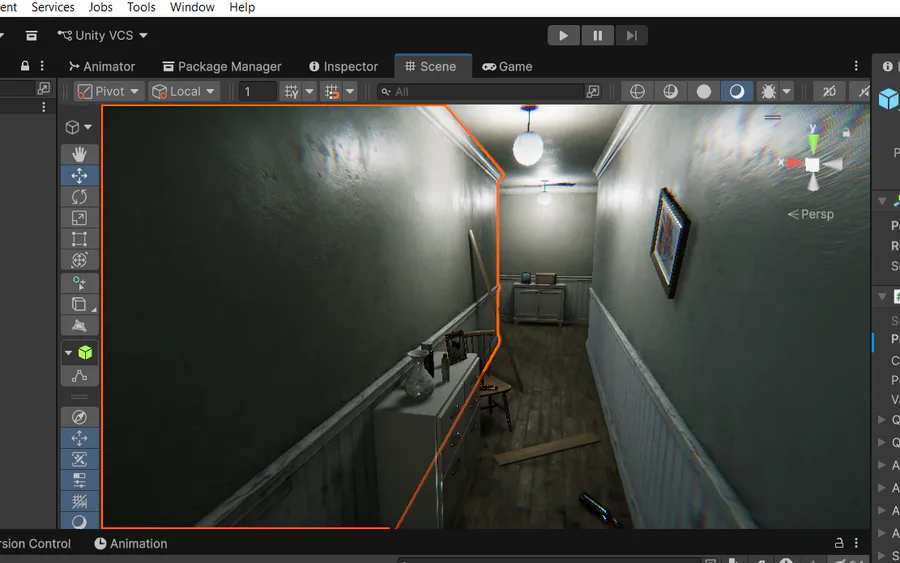Start Play mode
900x563 pixels.
pos(564,36)
